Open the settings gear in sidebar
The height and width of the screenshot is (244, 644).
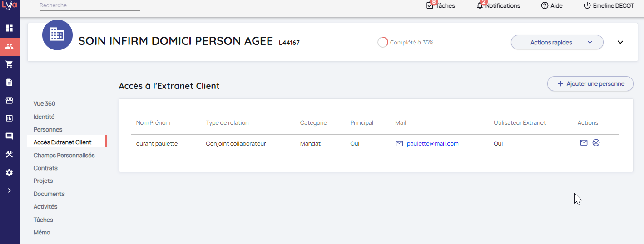(9, 172)
